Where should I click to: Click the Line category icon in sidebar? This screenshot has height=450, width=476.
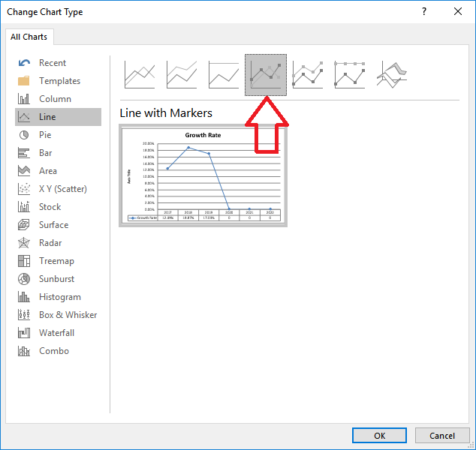(24, 117)
